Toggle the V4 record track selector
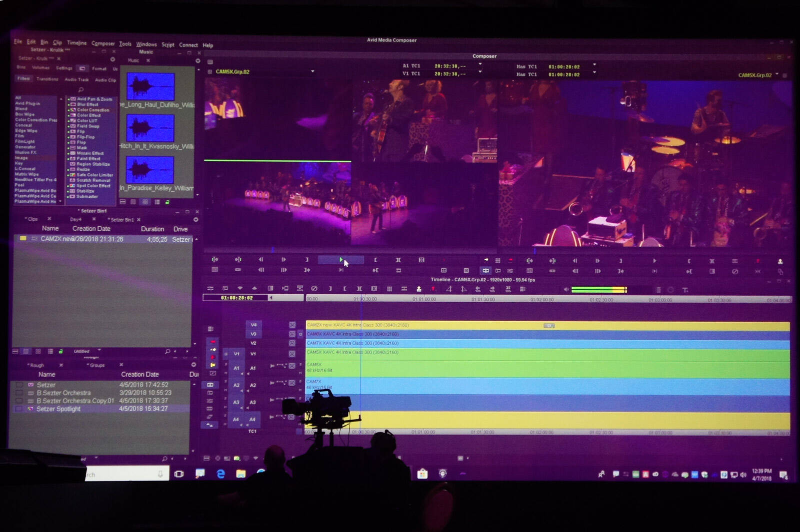This screenshot has height=532, width=800. click(x=253, y=325)
